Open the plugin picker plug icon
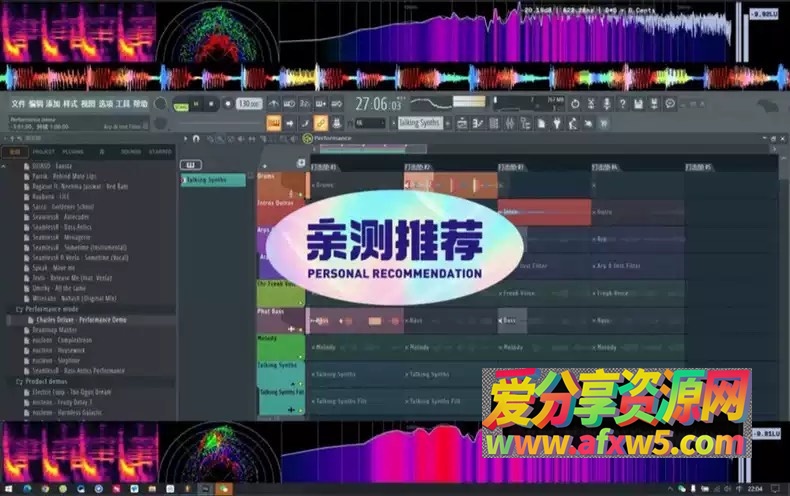The image size is (790, 496). pos(557,123)
